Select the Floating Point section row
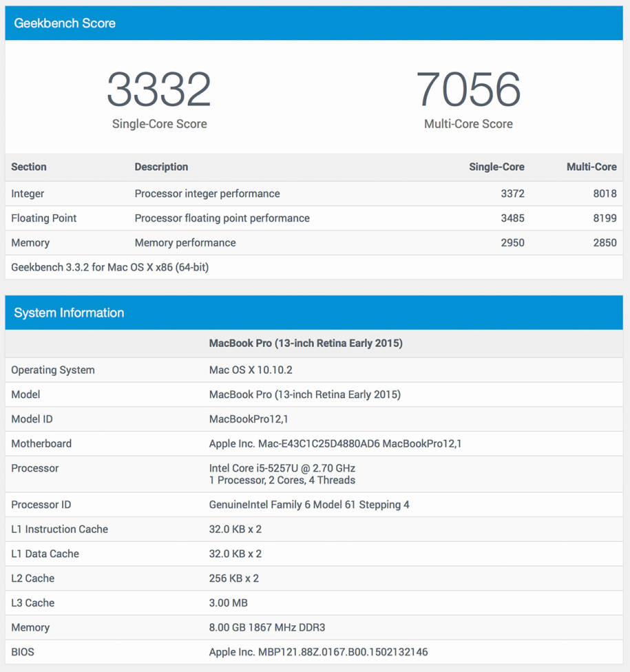This screenshot has height=672, width=630. pos(314,218)
